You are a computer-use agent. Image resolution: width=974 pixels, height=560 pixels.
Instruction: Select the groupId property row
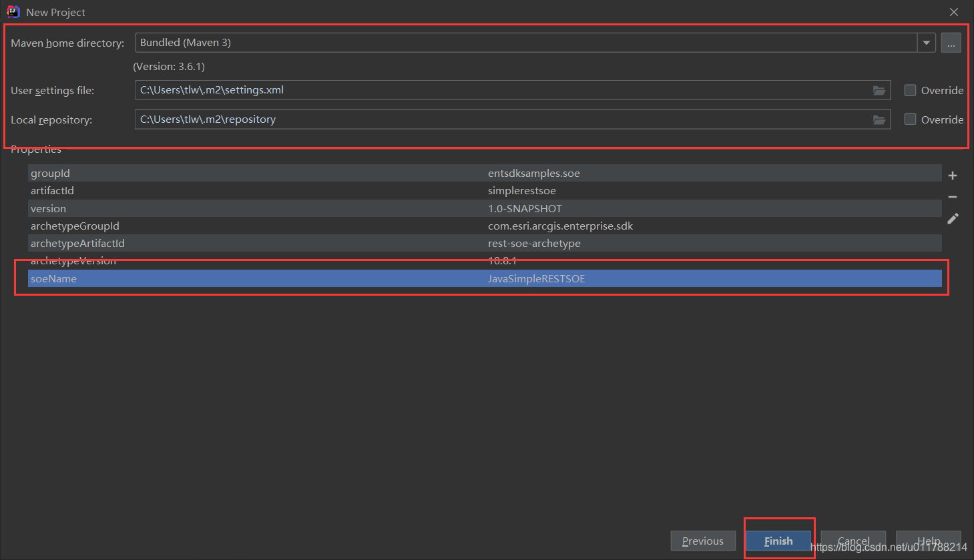pyautogui.click(x=267, y=173)
